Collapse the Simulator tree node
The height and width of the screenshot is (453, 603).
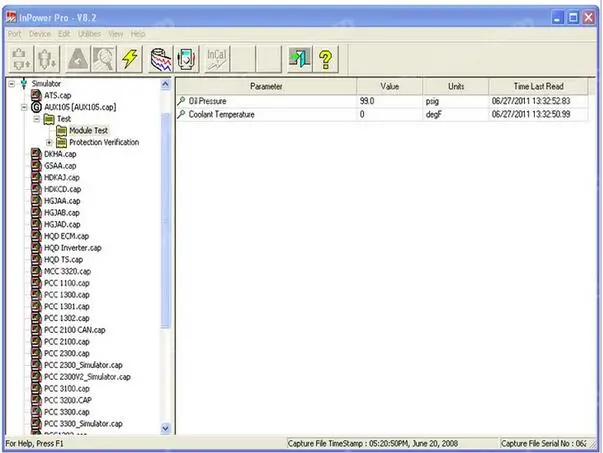[12, 83]
